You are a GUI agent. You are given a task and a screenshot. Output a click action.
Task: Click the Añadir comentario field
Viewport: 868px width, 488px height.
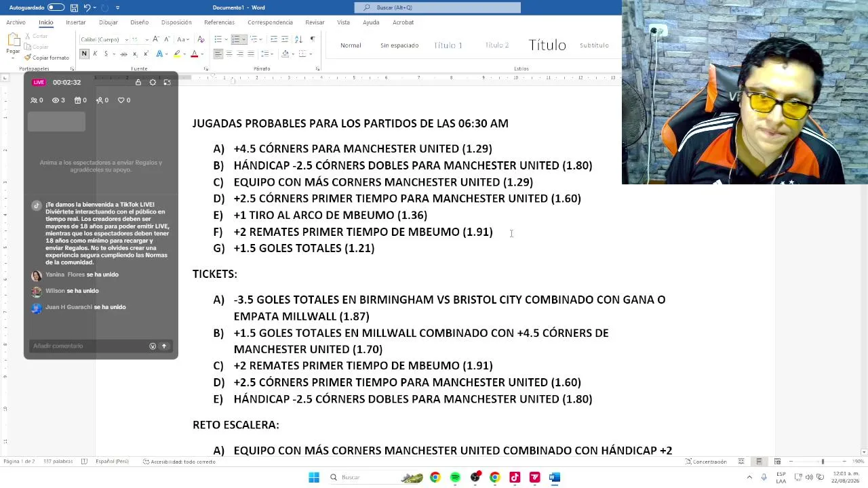click(x=88, y=346)
